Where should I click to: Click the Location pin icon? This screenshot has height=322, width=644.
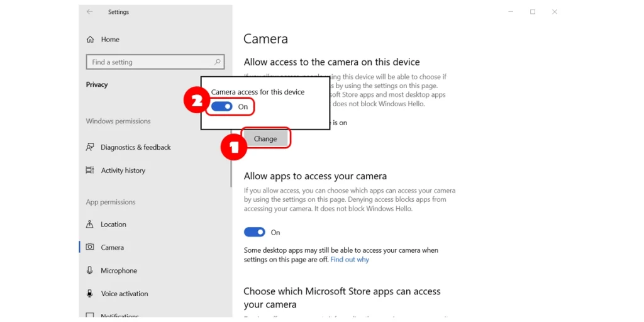90,225
